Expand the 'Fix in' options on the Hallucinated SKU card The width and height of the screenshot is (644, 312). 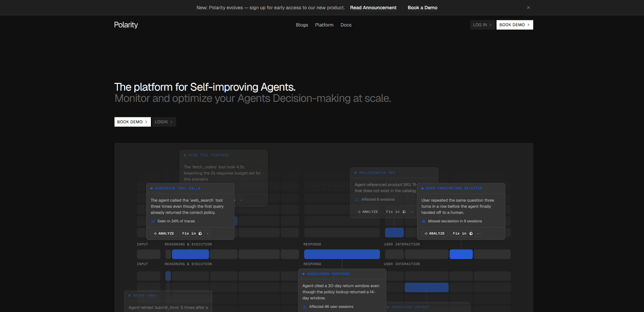(x=411, y=211)
